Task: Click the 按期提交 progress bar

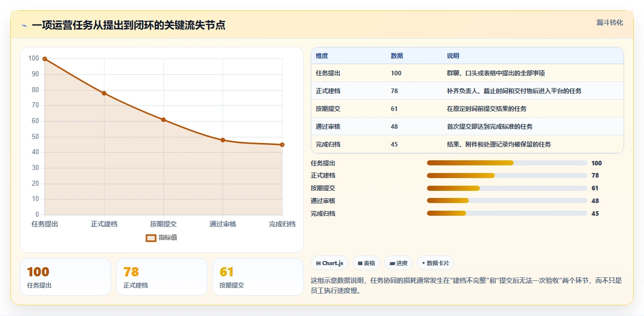Action: (x=507, y=188)
